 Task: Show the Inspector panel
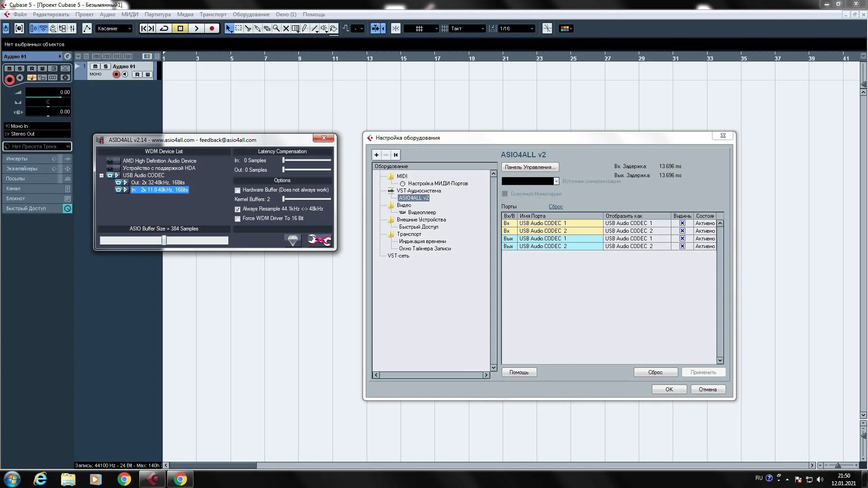point(34,28)
